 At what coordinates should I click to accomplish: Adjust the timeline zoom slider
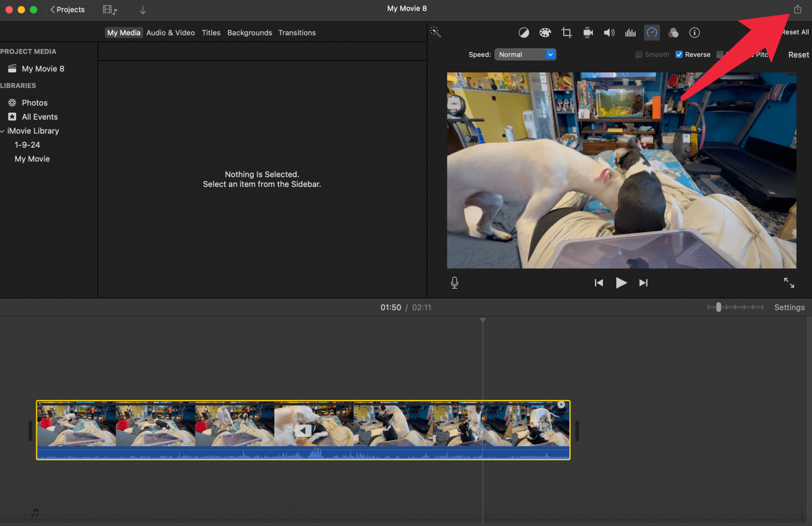pos(718,307)
